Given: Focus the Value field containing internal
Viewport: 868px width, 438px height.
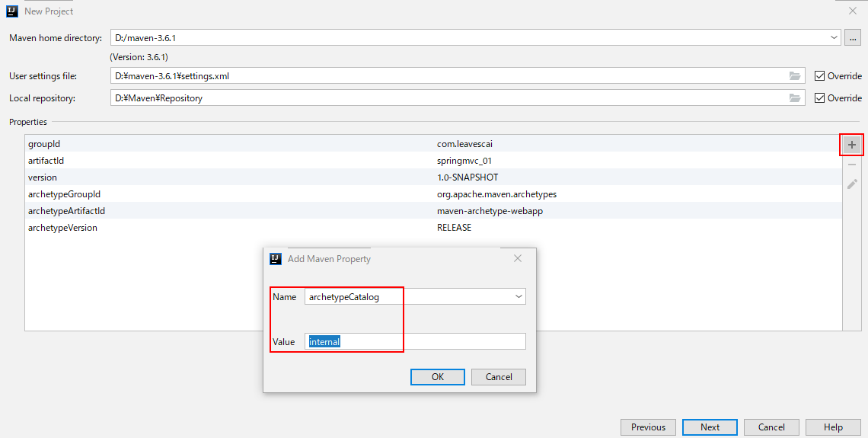Looking at the screenshot, I should (415, 342).
